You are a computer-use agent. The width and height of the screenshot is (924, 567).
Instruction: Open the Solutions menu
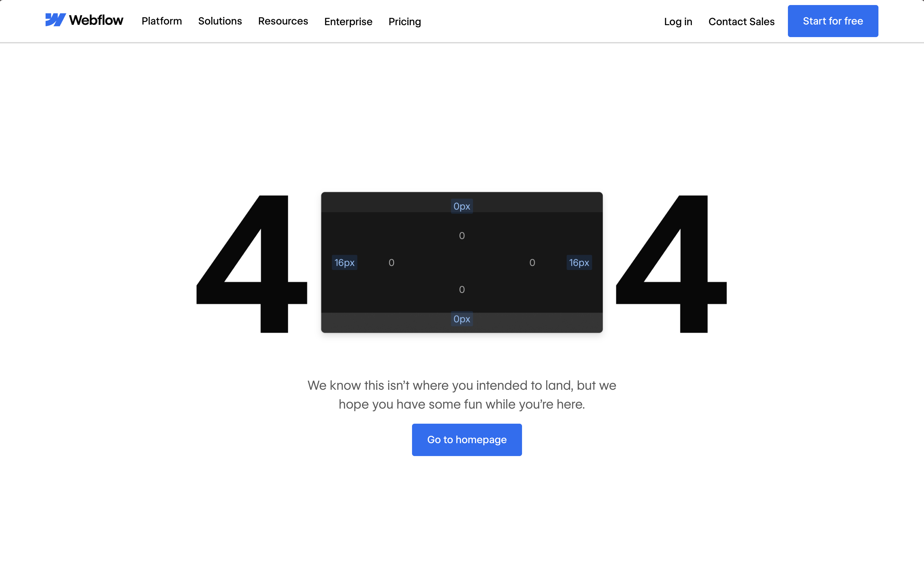pos(220,21)
